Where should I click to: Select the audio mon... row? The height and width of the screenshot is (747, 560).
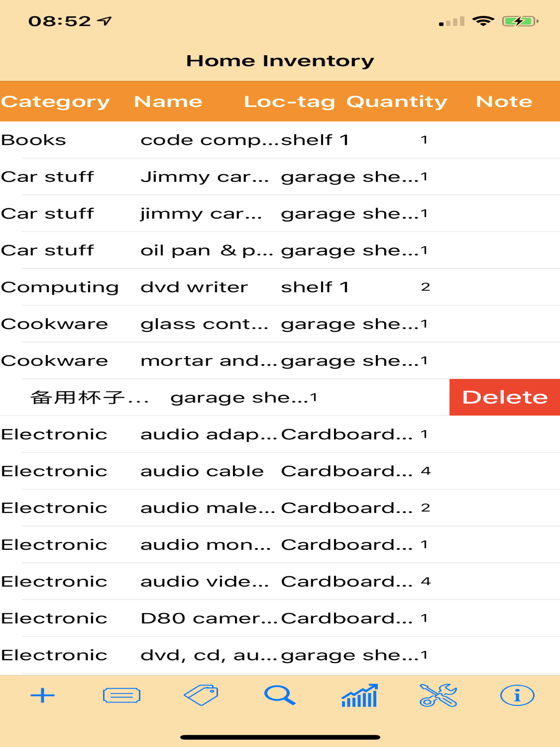tap(280, 545)
